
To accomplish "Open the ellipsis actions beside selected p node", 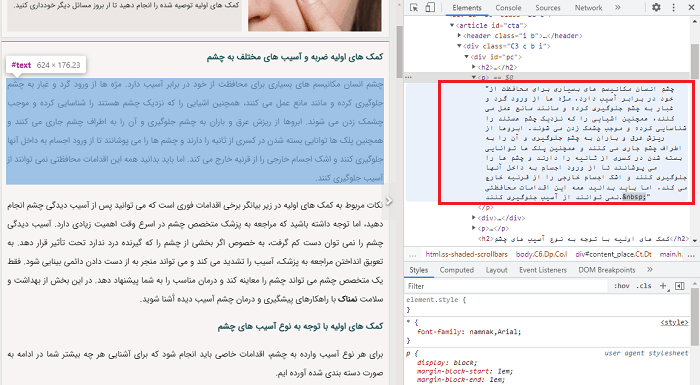I will (x=408, y=77).
